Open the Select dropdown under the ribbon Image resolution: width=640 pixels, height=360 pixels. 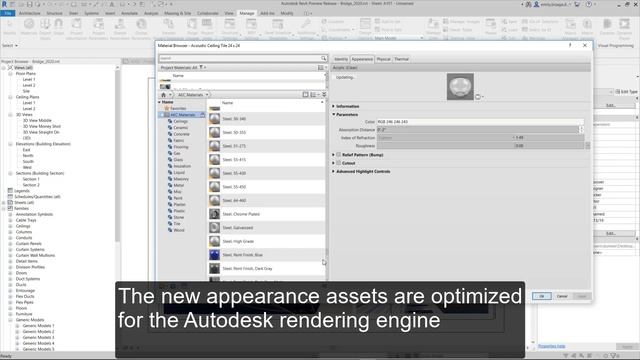[10, 45]
